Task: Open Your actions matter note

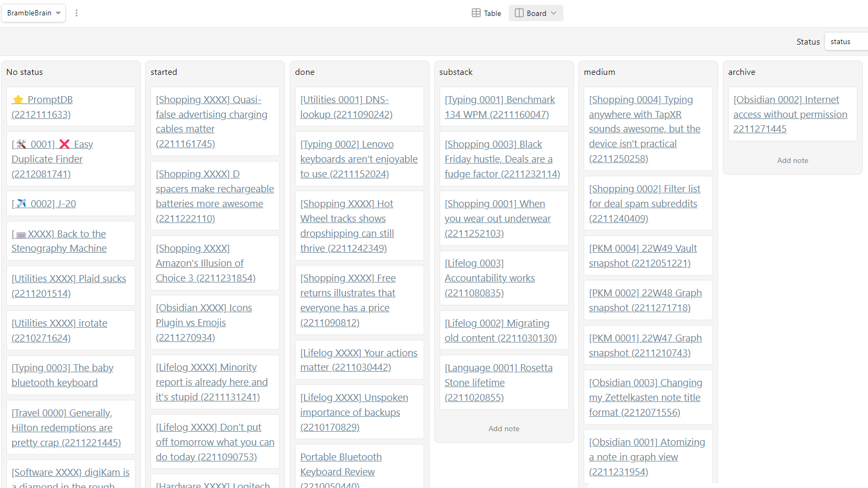Action: [x=359, y=360]
